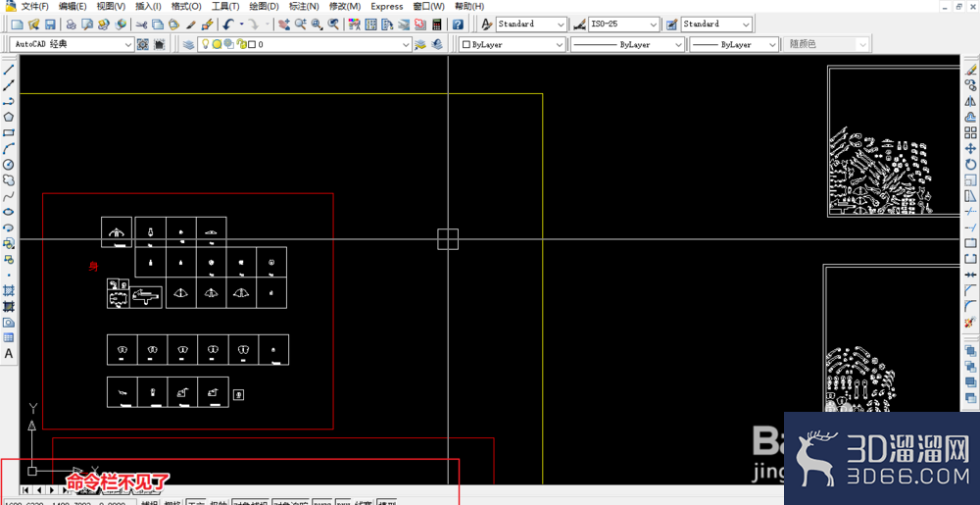Open the text style Standard dropdown
This screenshot has width=980, height=505.
pos(561,25)
